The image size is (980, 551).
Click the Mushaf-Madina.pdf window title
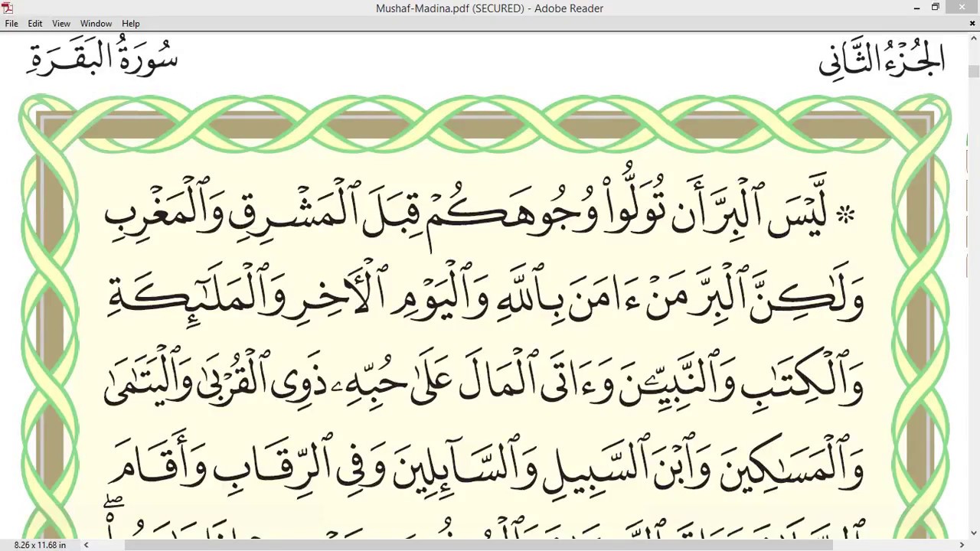coord(489,8)
